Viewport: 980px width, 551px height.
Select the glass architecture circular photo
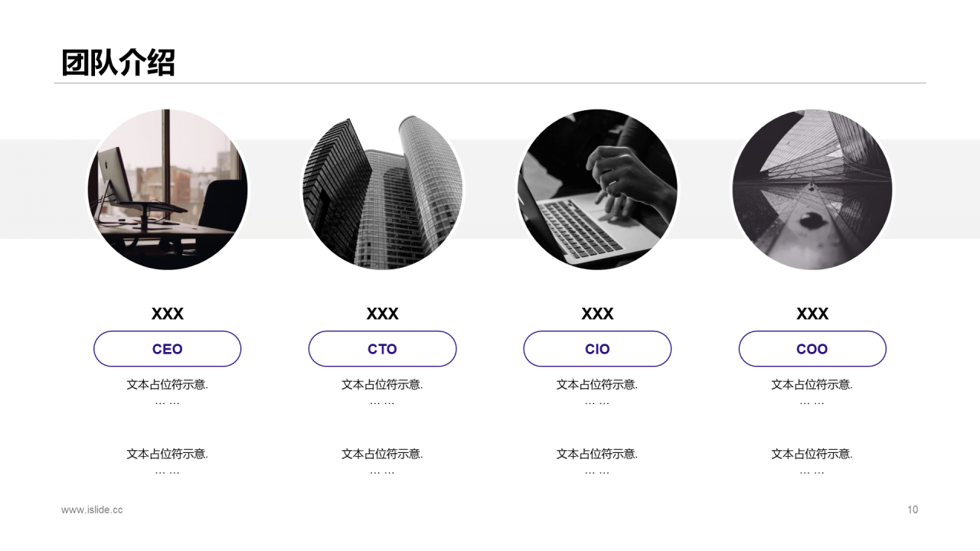point(812,189)
